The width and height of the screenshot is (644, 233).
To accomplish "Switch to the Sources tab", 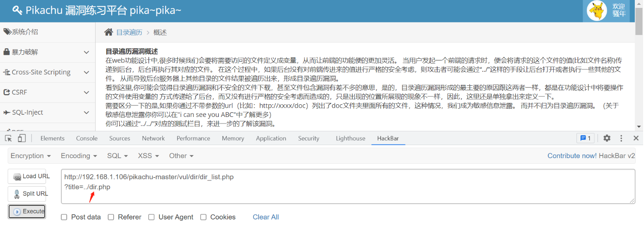I will [120, 138].
